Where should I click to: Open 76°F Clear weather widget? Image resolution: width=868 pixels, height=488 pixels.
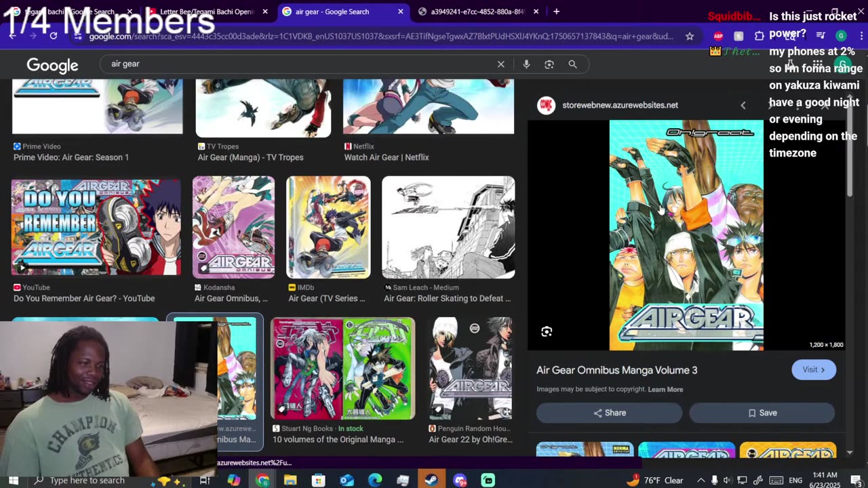coord(654,481)
